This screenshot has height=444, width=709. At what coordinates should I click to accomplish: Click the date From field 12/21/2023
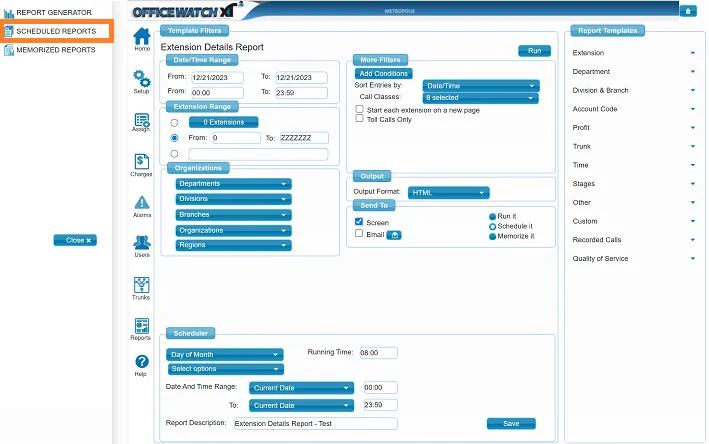217,77
